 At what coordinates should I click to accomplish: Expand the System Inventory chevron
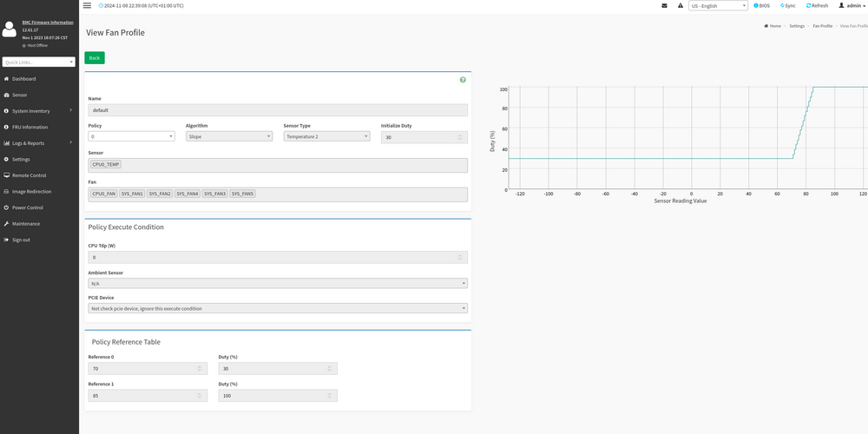[x=71, y=111]
